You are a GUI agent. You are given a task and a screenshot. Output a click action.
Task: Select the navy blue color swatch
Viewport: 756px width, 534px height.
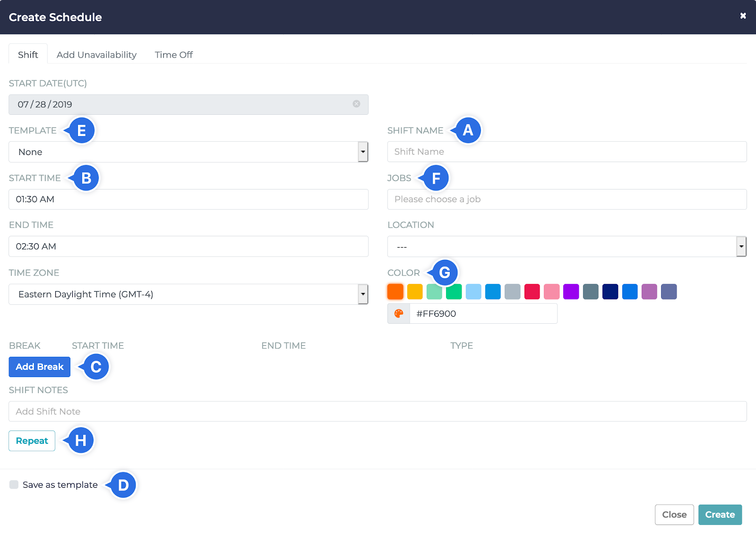coord(610,292)
